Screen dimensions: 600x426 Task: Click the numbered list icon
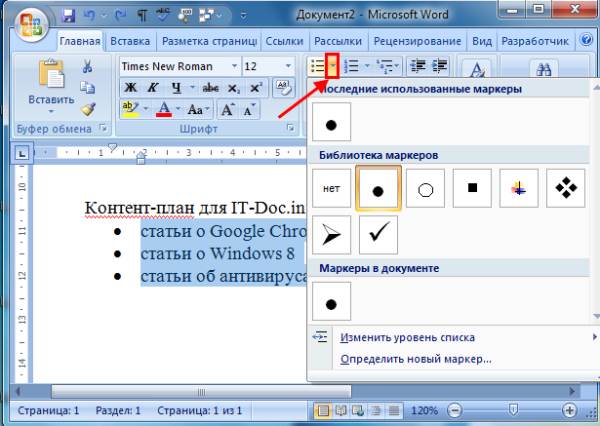tap(351, 66)
